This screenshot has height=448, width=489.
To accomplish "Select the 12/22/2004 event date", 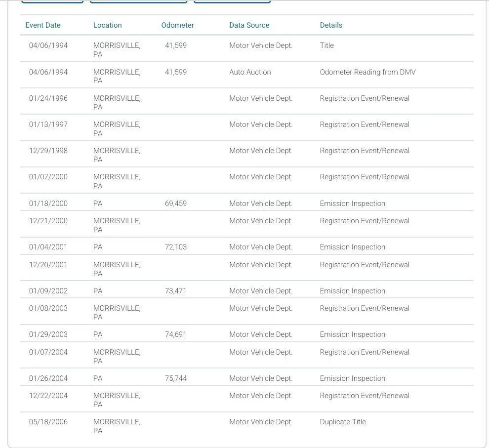I will pyautogui.click(x=48, y=396).
